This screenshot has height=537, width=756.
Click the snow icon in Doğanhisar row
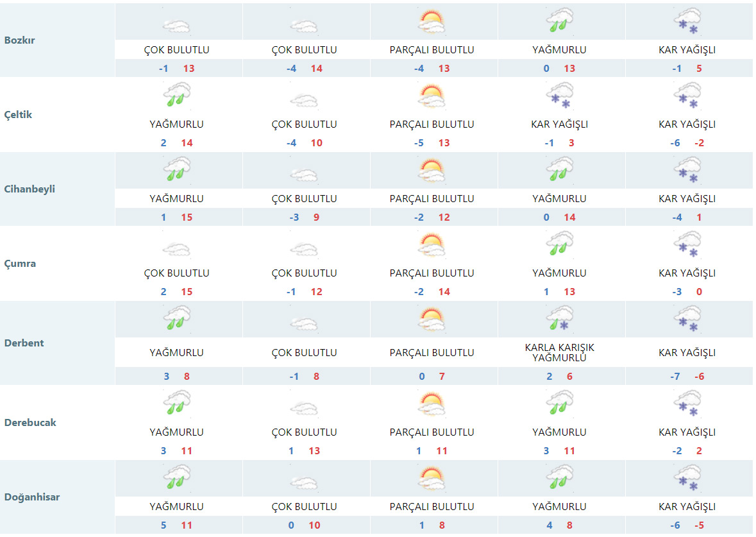pos(688,479)
